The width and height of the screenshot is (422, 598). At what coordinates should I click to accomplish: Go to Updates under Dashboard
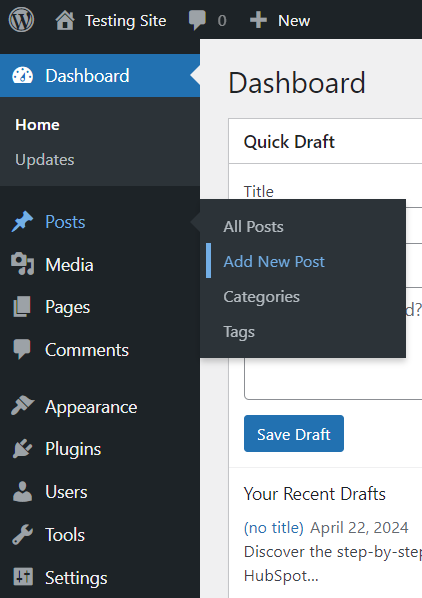click(x=45, y=160)
